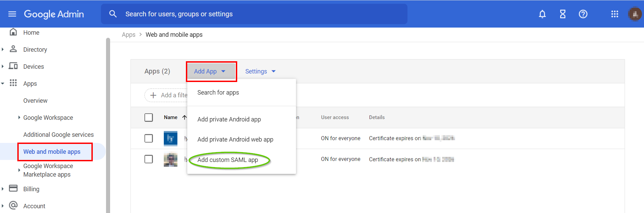Expand the Directory section arrow
Screen dimensions: 644x213
pos(3,49)
